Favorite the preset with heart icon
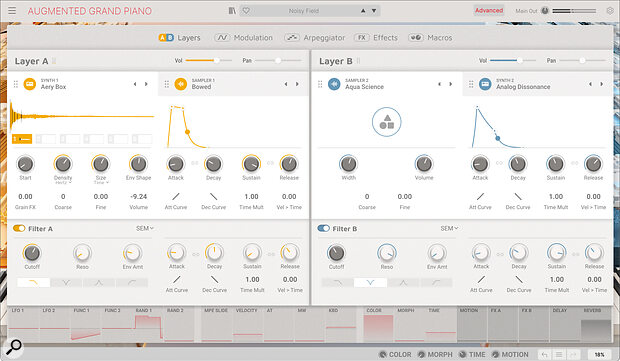Viewport: 620px width, 361px height. pyautogui.click(x=246, y=11)
